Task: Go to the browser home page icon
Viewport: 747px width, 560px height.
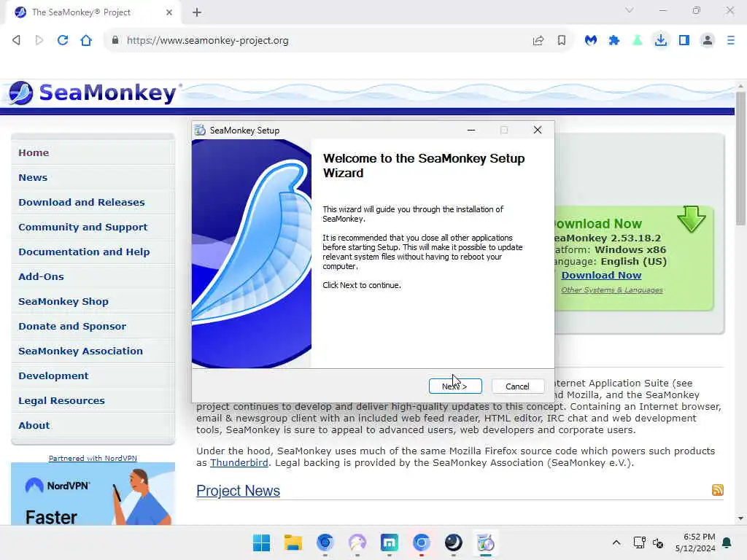Action: click(x=86, y=41)
